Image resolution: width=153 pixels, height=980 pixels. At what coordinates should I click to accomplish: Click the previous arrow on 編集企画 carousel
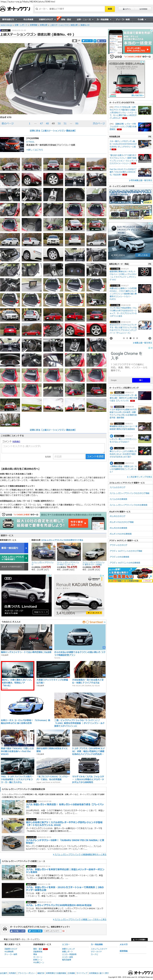click(x=111, y=338)
